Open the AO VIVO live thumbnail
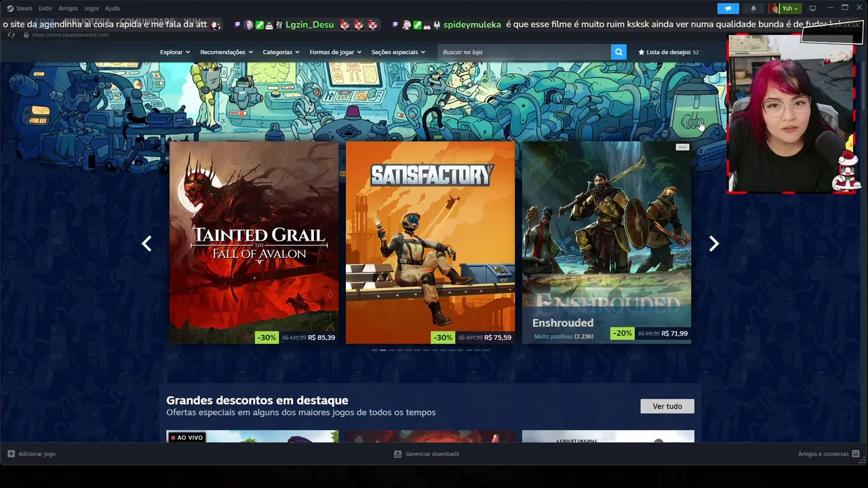The height and width of the screenshot is (488, 868). 253,436
